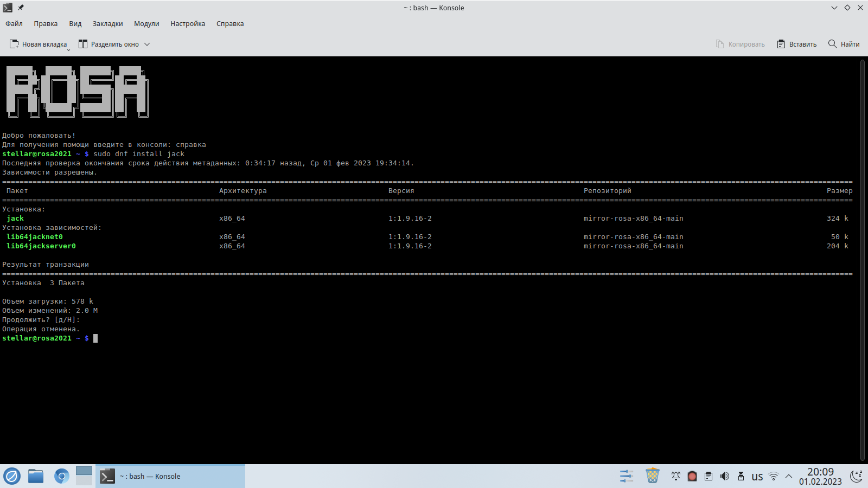
Task: Click the "Архитектура" column header
Action: pos(243,191)
